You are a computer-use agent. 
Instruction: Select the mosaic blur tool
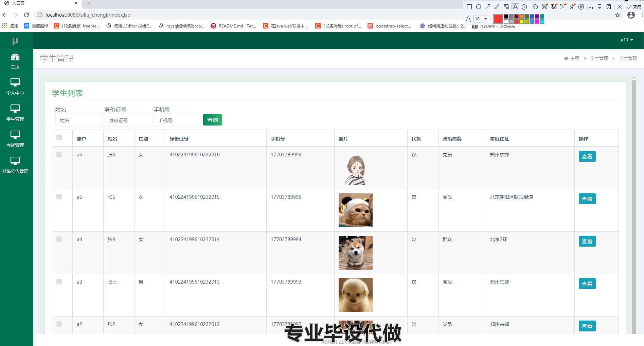506,7
